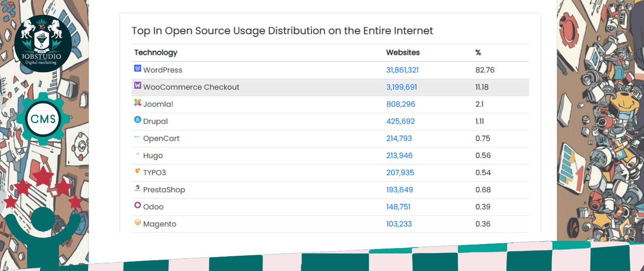The image size is (644, 271).
Task: Click the TYPO3 logo icon
Action: point(138,171)
